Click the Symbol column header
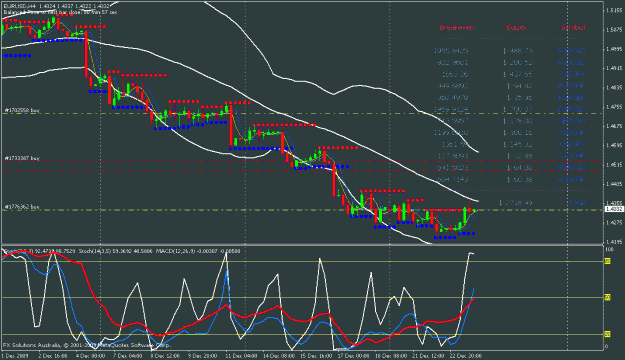This screenshot has width=625, height=360. pyautogui.click(x=573, y=28)
